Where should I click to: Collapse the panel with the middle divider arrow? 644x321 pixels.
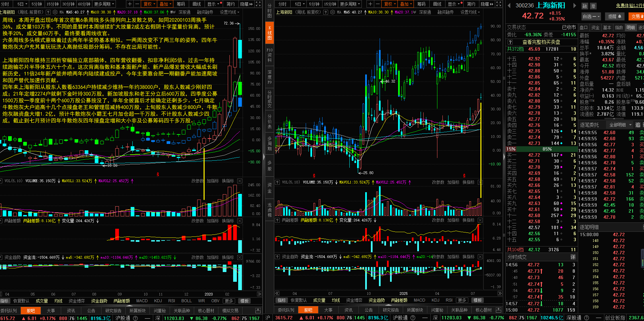point(264,157)
